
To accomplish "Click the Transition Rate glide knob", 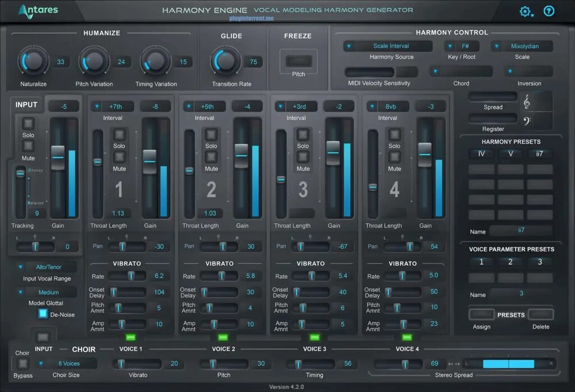I will [x=225, y=61].
